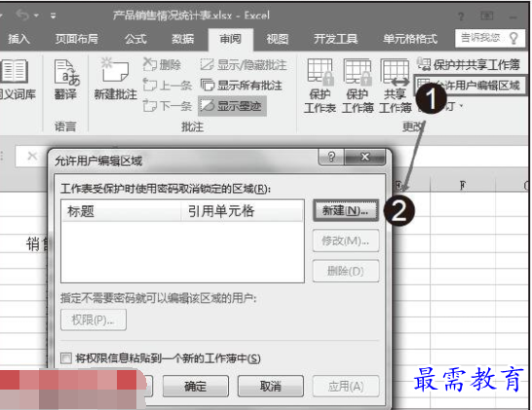The image size is (532, 410).
Task: Check 将权限信息粘贴到一个新的工作簿中
Action: click(66, 358)
